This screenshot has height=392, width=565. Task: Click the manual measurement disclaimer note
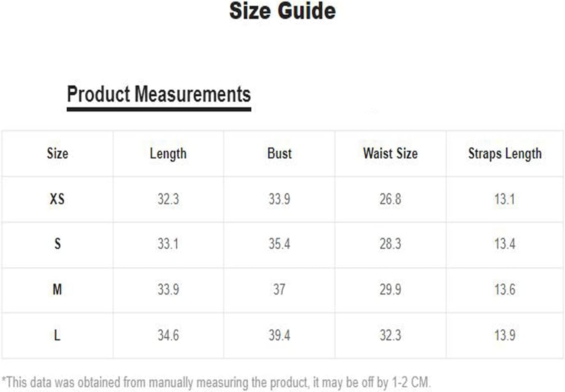[x=216, y=383]
